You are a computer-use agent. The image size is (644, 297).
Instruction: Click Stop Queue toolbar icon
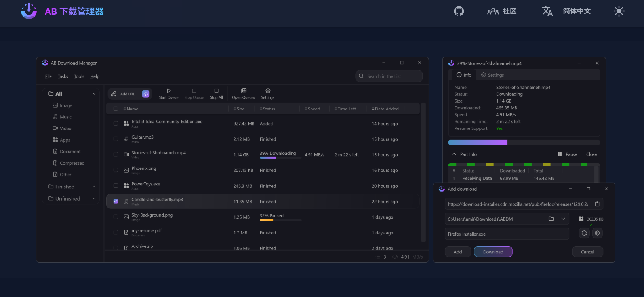(194, 91)
